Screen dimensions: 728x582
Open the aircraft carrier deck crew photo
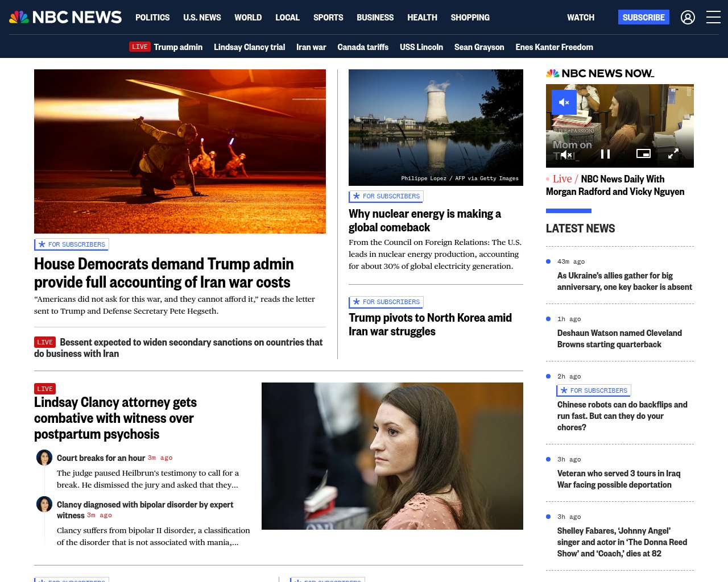[x=180, y=151]
